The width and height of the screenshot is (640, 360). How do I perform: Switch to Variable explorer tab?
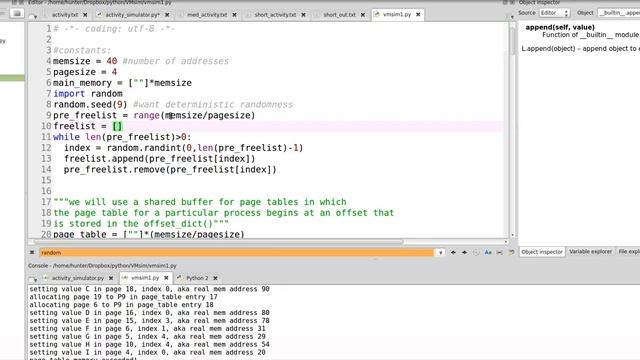[590, 252]
